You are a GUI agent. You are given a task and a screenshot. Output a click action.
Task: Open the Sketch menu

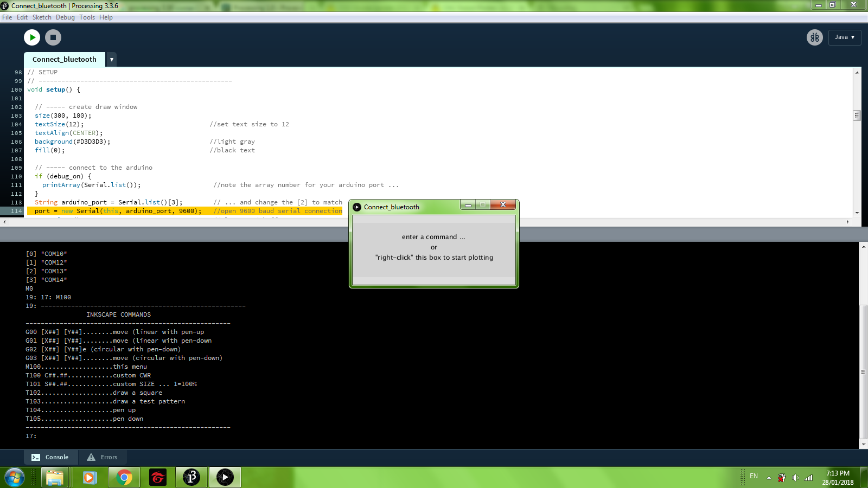tap(42, 17)
